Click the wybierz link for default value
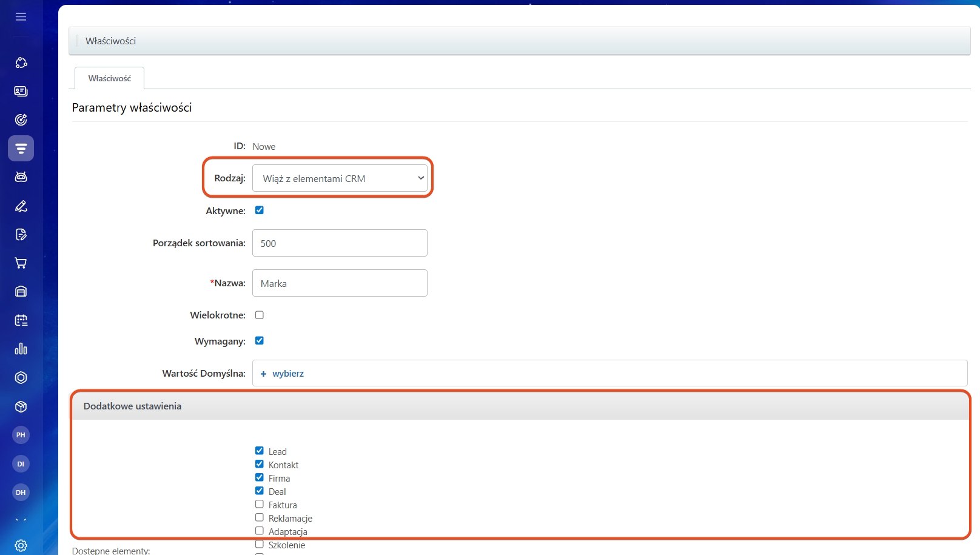980x555 pixels. tap(287, 374)
